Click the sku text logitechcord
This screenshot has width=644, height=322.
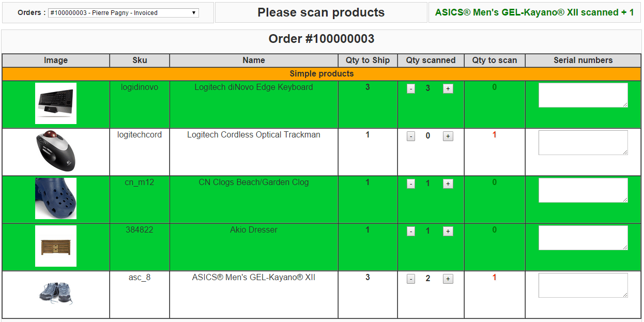140,135
